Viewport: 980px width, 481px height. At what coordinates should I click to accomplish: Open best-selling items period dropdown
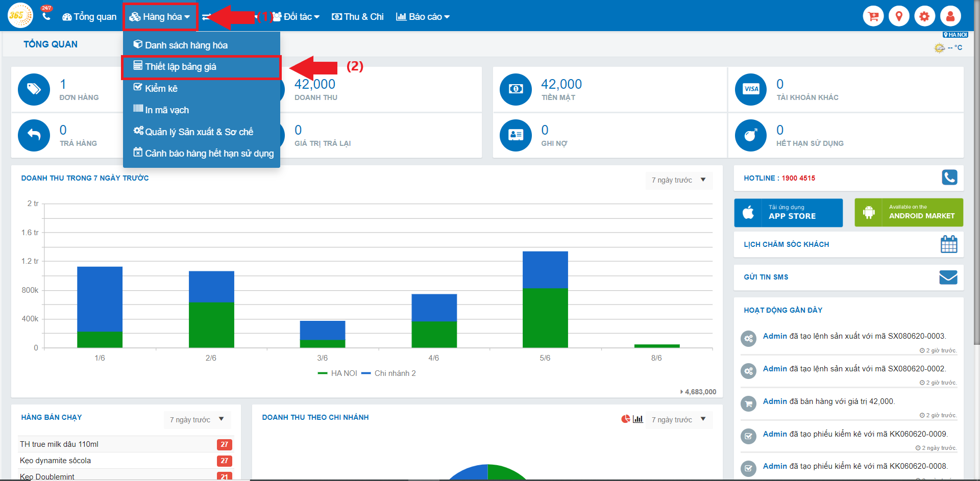click(197, 420)
